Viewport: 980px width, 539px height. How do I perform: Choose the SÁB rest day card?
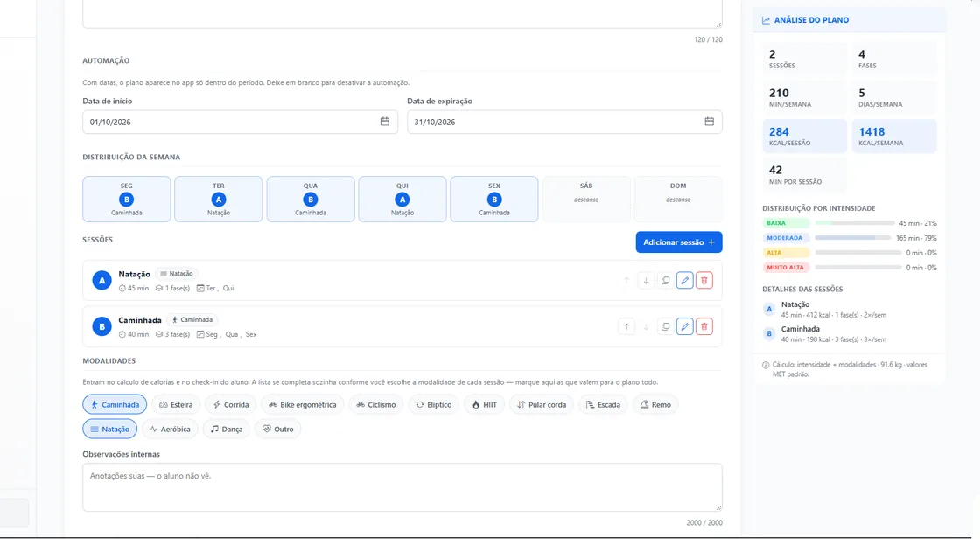[x=586, y=199]
